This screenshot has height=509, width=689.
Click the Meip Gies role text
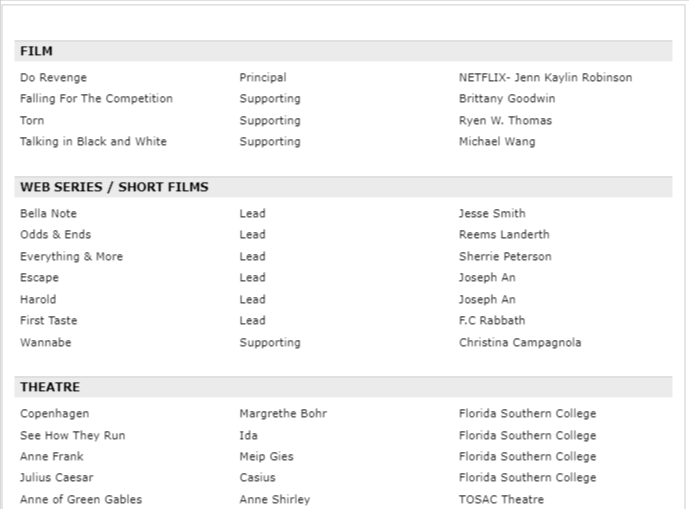click(x=266, y=457)
